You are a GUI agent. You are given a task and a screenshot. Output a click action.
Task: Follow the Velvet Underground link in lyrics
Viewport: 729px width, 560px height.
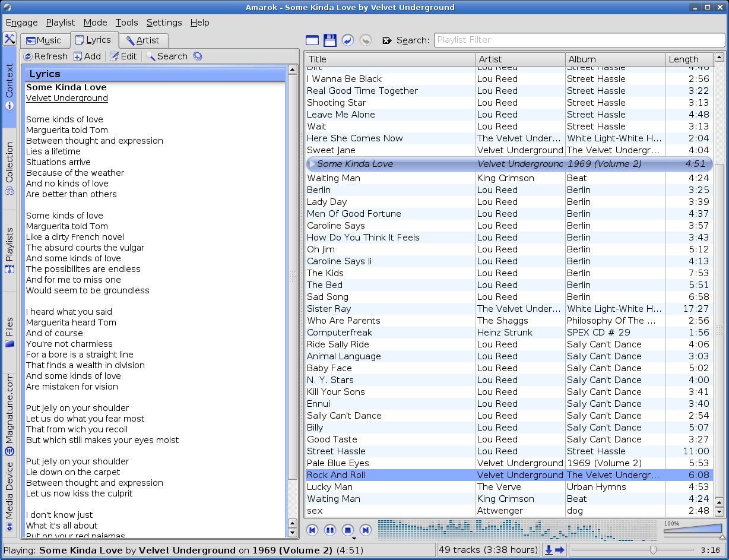point(67,98)
